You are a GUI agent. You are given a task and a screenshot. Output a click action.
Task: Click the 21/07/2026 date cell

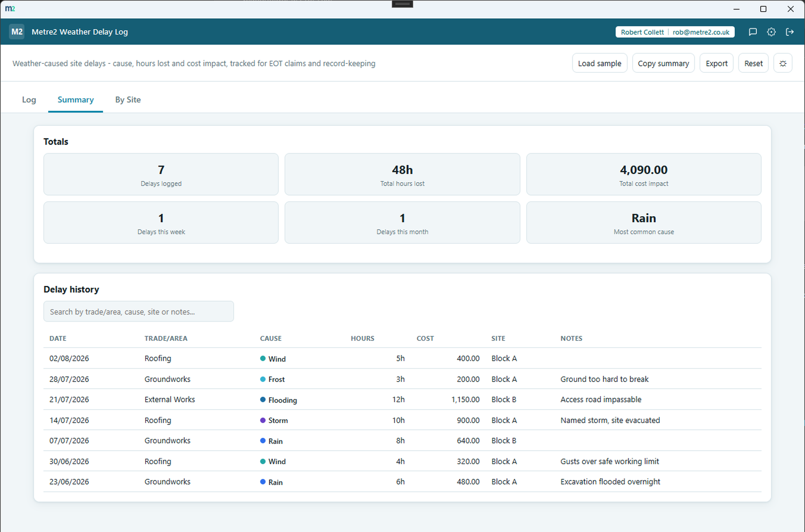pos(69,399)
